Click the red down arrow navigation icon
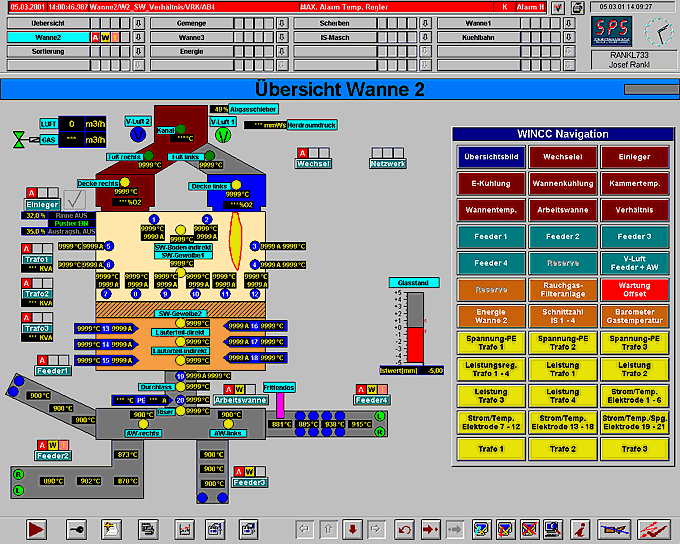Screen dimensions: 680x544 coord(353,529)
